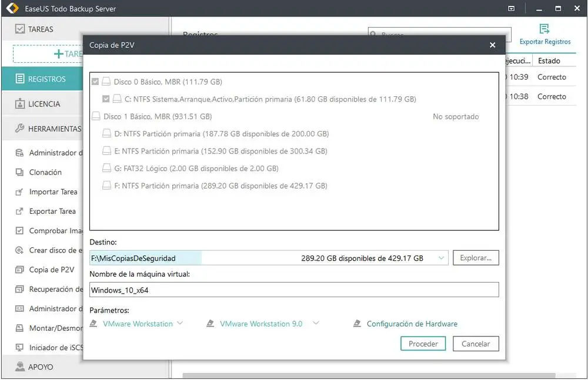The image size is (588, 380).
Task: Open the Destino path dropdown
Action: pyautogui.click(x=442, y=258)
